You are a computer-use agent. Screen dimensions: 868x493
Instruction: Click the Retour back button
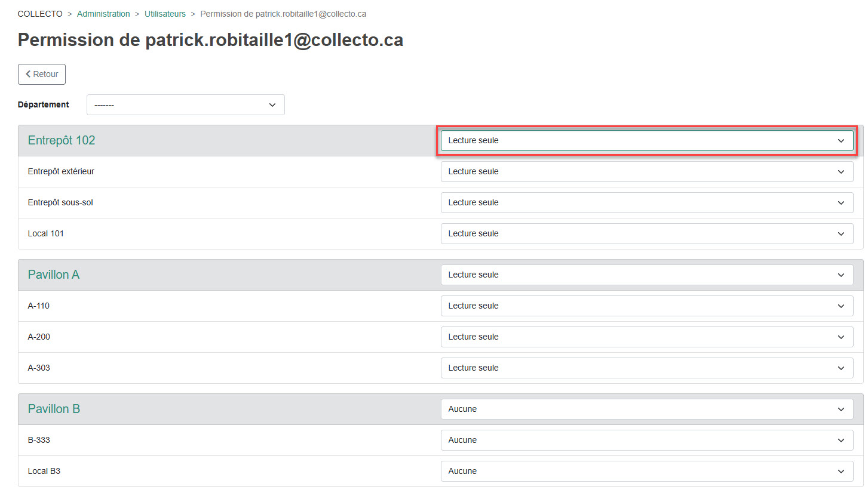pyautogui.click(x=42, y=75)
